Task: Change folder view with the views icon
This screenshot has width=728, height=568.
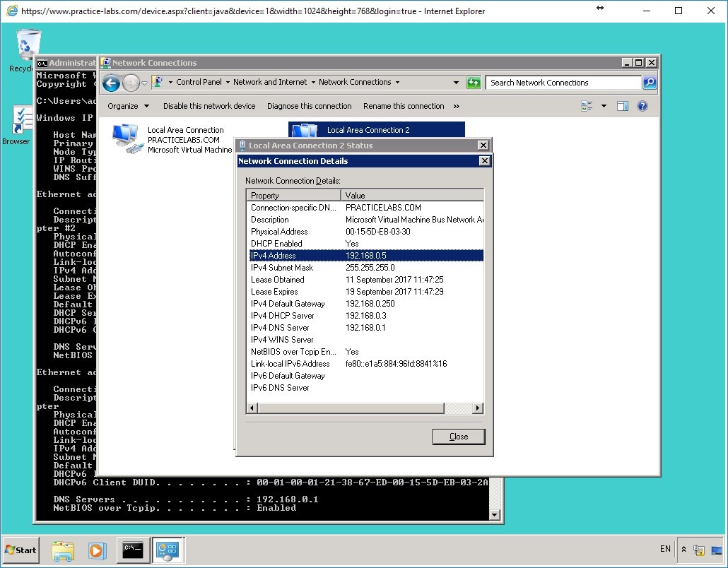Action: tap(586, 106)
